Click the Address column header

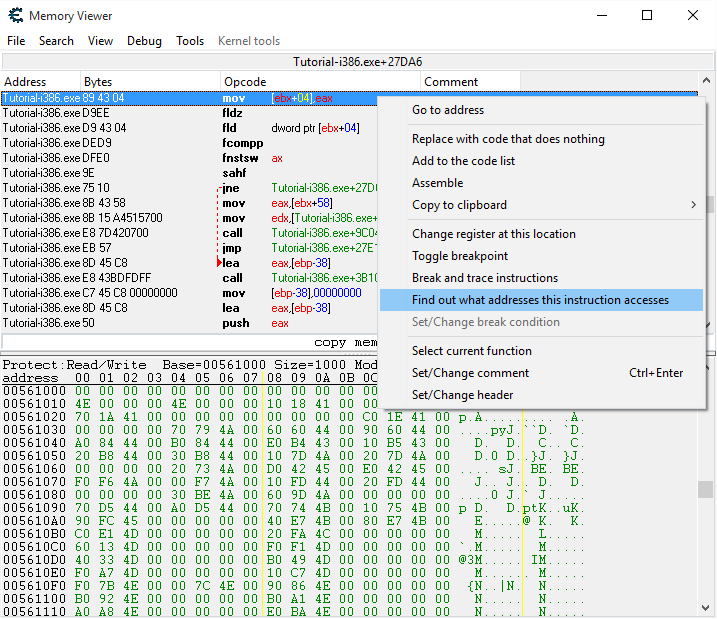(x=25, y=81)
